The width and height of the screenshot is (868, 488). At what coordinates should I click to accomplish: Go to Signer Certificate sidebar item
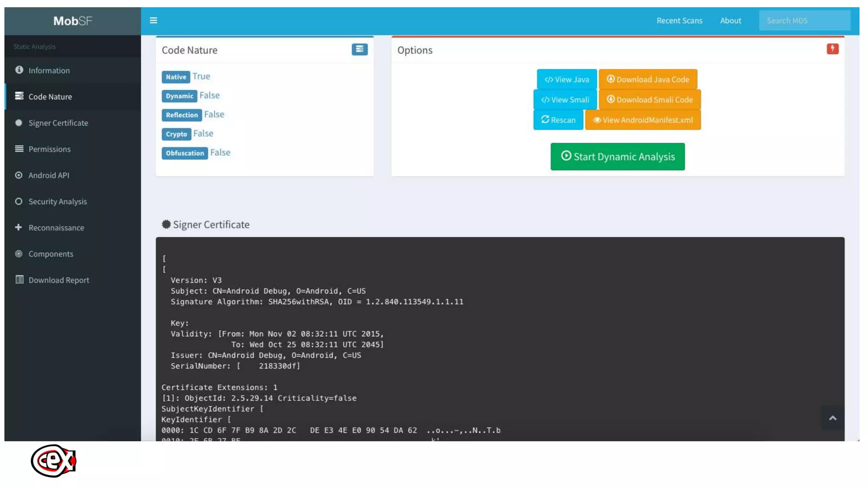72,123
